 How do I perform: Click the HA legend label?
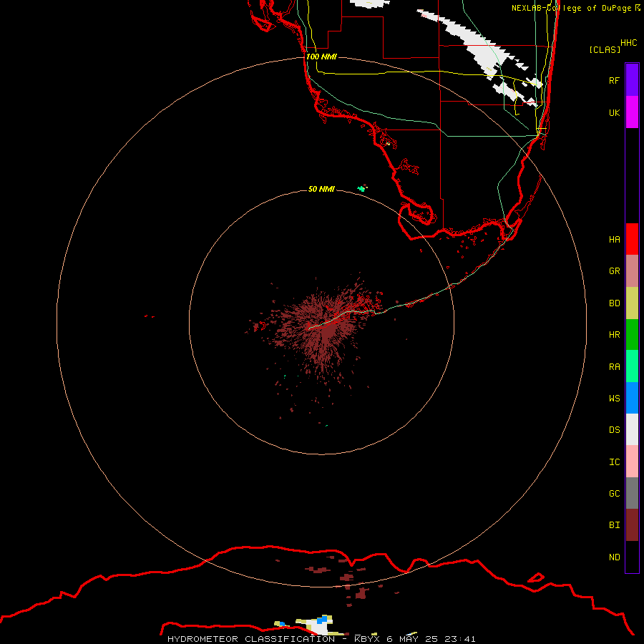pos(614,239)
